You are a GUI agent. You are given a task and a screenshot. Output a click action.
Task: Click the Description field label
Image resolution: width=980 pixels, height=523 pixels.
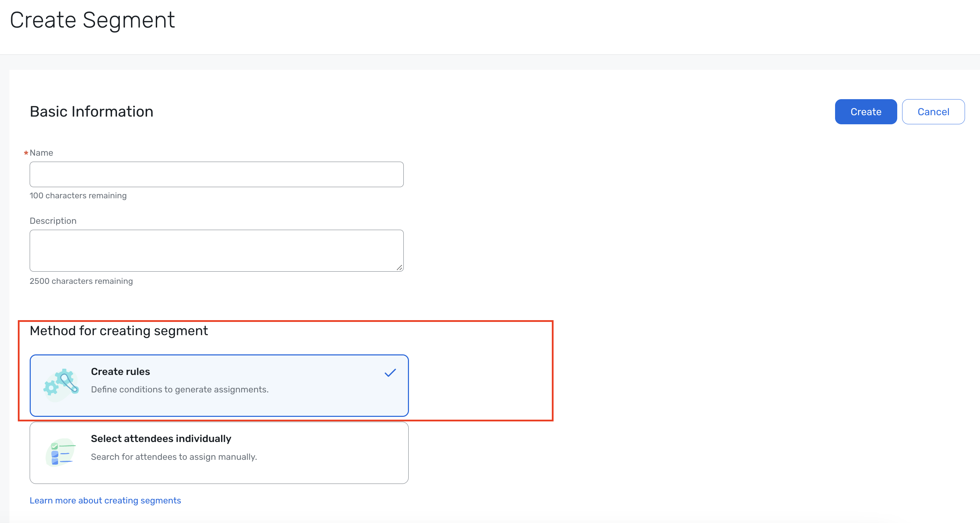click(x=53, y=221)
